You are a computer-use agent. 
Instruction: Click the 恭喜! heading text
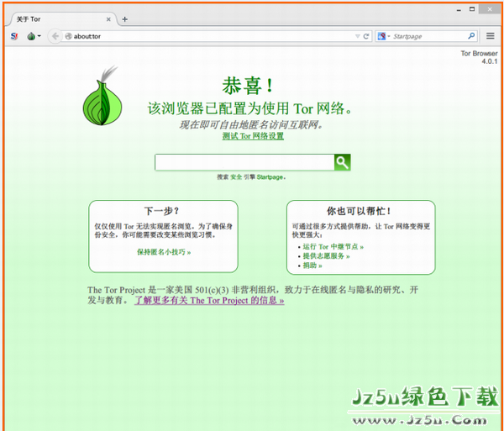tap(248, 86)
